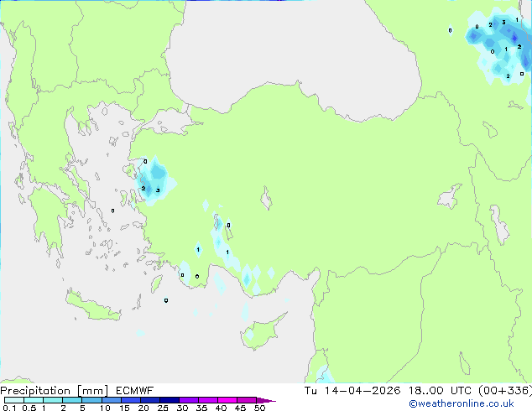Click the 'Precipitation [mm] ECMWF' title text

tap(76, 391)
